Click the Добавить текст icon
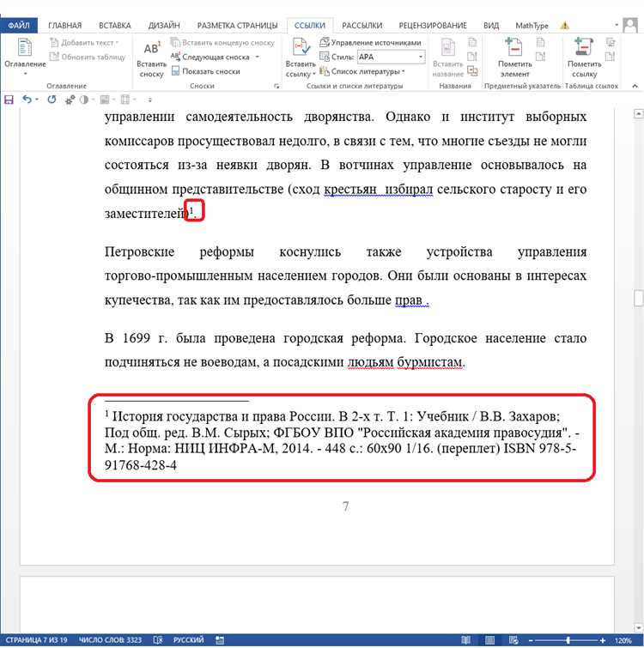The image size is (644, 648). [x=54, y=43]
